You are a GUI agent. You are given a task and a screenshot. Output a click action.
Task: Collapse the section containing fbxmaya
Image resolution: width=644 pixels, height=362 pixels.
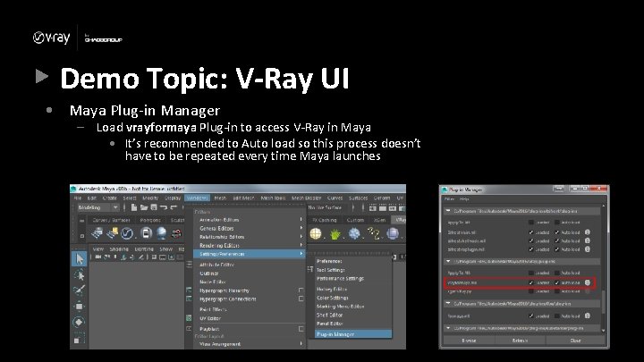pyautogui.click(x=448, y=304)
